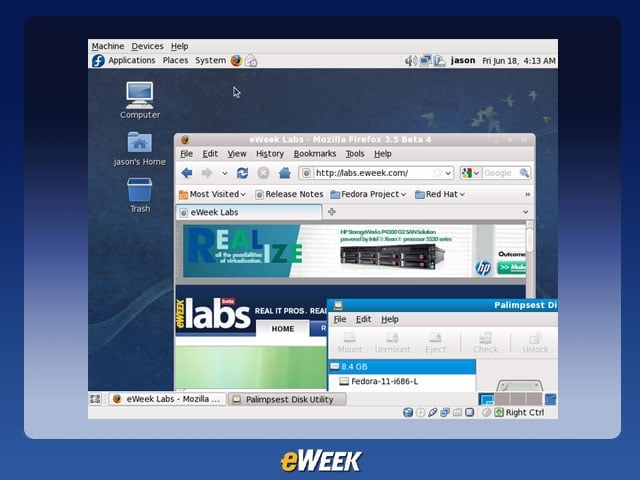Click the Check toolbar button in Palimpsest

[485, 343]
